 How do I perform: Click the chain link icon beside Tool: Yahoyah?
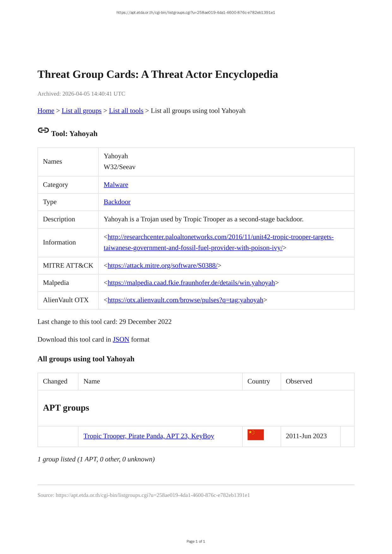pyautogui.click(x=43, y=130)
